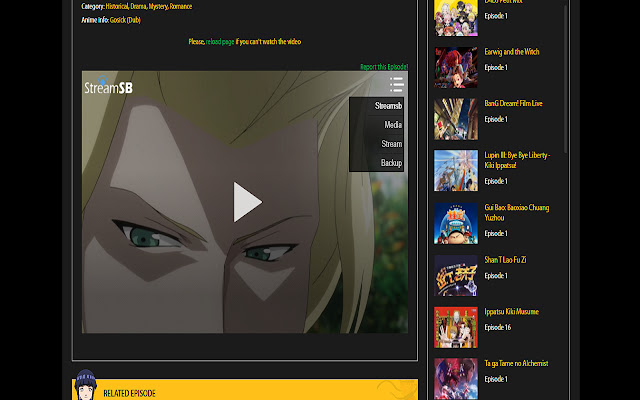640x400 pixels.
Task: Click the Gui Bao thumbnail image
Action: 456,223
